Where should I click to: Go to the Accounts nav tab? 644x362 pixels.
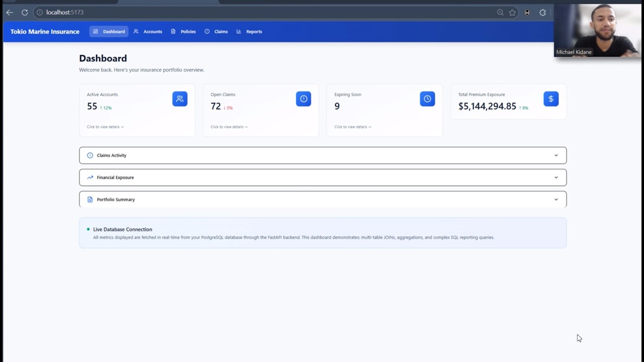pyautogui.click(x=147, y=32)
